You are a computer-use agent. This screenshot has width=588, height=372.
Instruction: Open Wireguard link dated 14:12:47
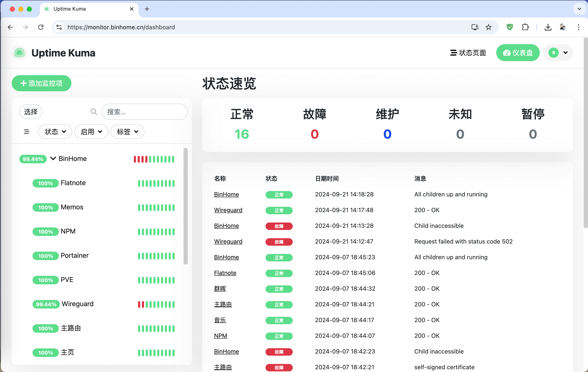point(228,241)
